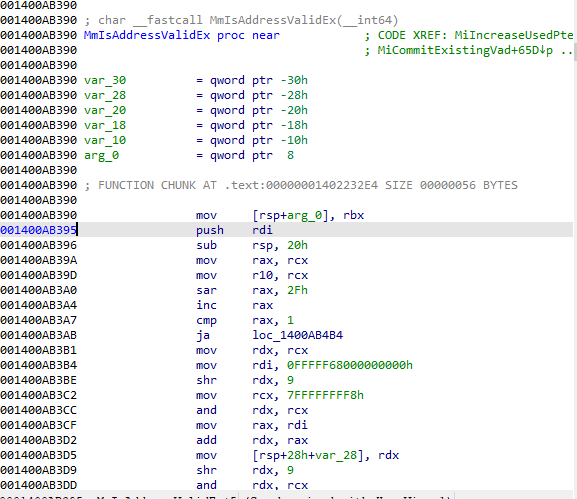Viewport: 577px width, 499px height.
Task: Click the highlighted address 001400AB395
Action: [x=38, y=230]
